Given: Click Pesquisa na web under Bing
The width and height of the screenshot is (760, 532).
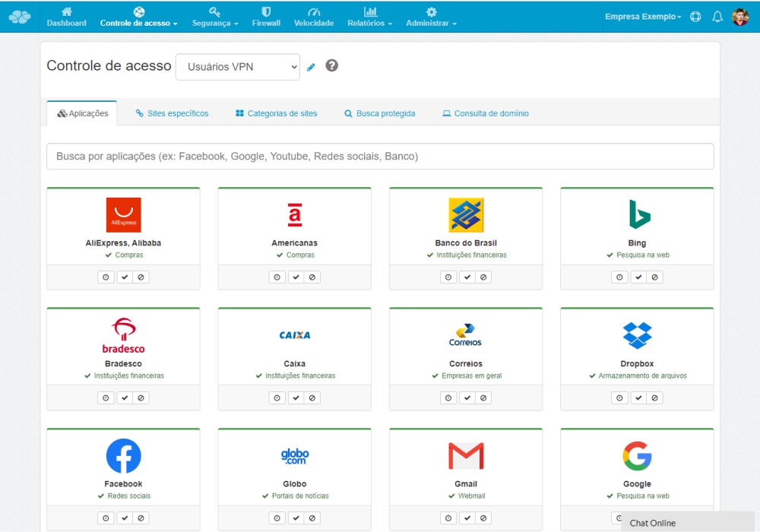Looking at the screenshot, I should 643,255.
